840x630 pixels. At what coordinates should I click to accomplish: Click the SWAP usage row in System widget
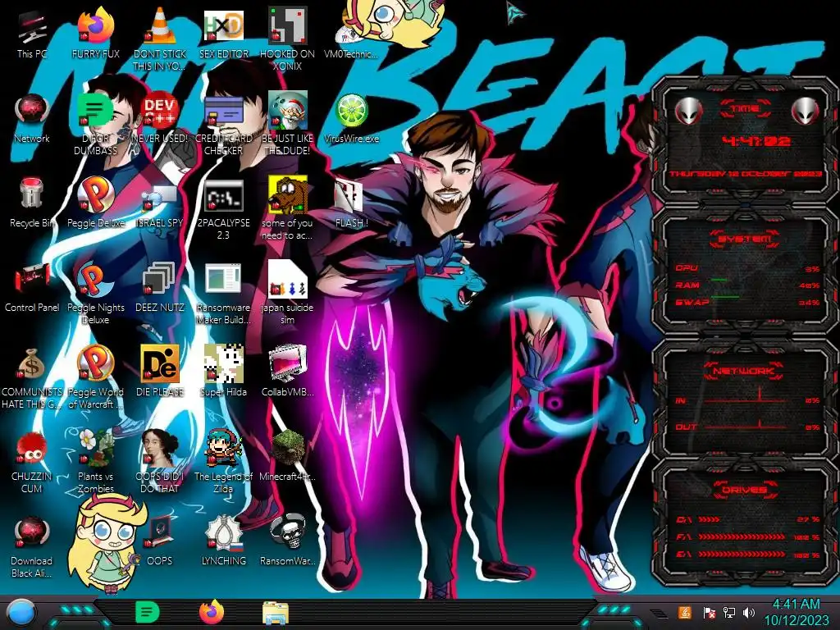747,302
